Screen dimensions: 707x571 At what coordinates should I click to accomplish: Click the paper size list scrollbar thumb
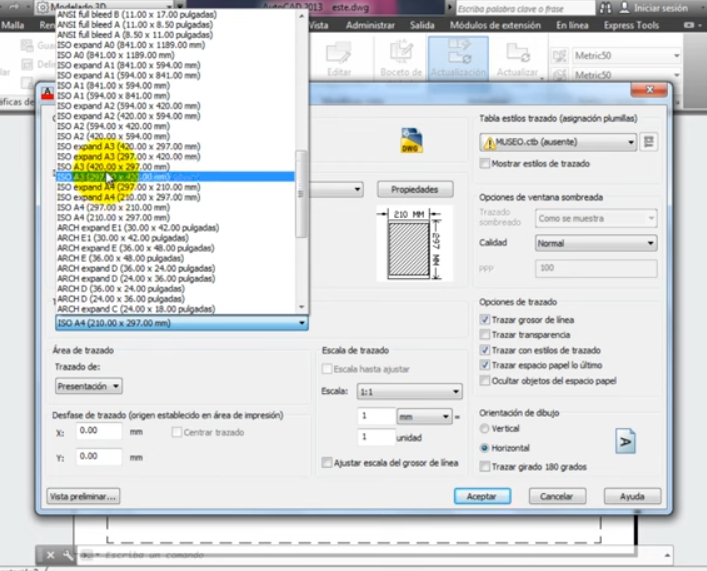301,194
